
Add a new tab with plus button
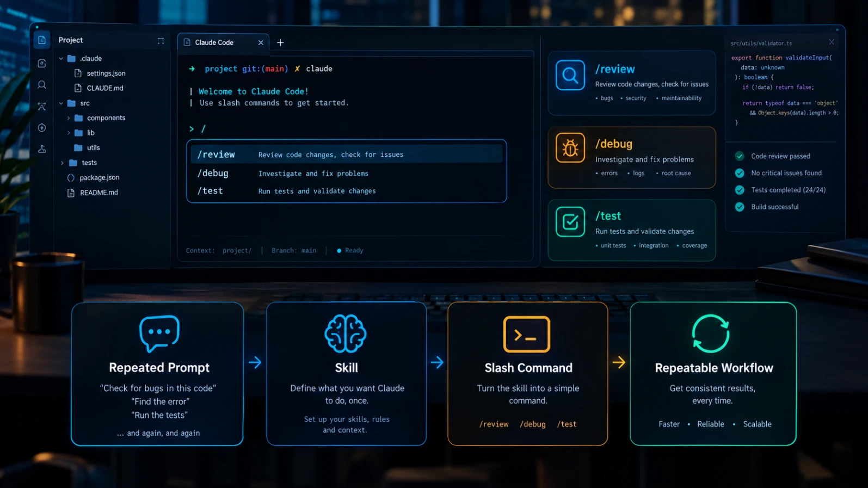(280, 42)
